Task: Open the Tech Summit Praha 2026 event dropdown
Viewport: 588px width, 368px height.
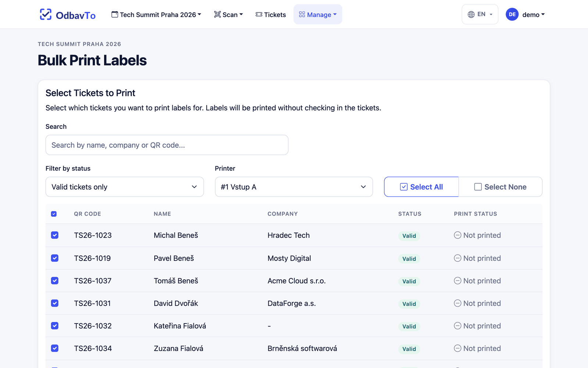Action: coord(156,14)
